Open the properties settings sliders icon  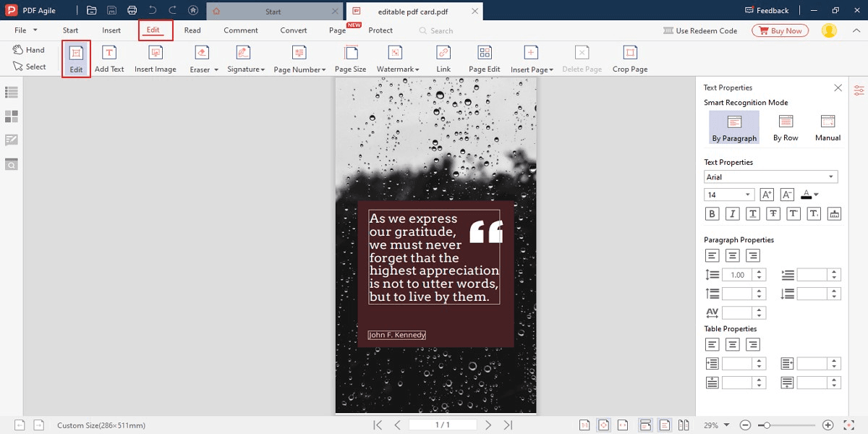point(859,90)
